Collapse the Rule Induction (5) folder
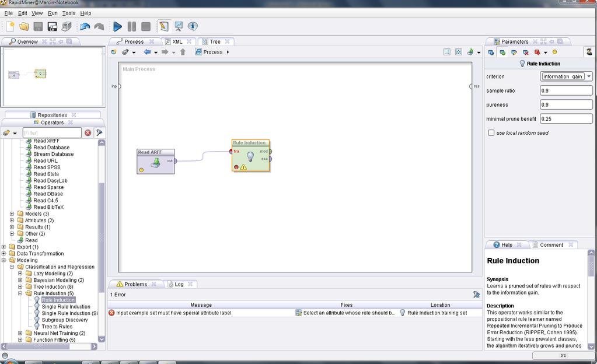The image size is (597, 364). pyautogui.click(x=20, y=293)
